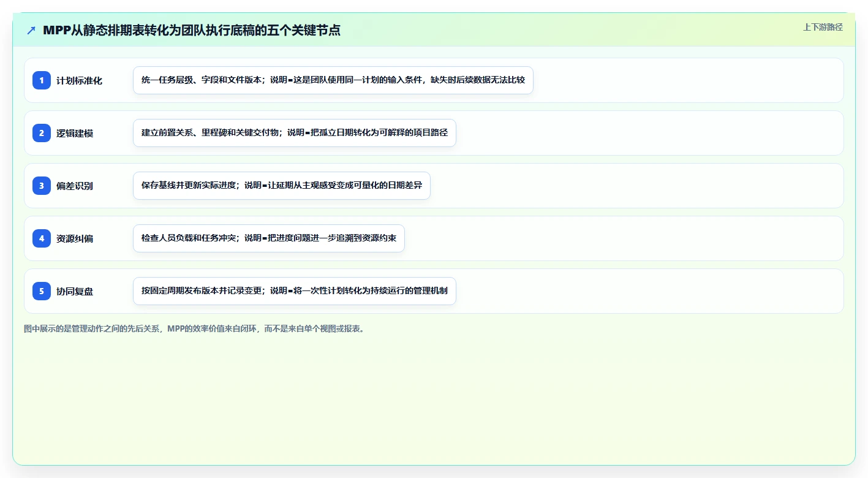
Task: Click the 上下游路径 label in the header
Action: tap(823, 27)
